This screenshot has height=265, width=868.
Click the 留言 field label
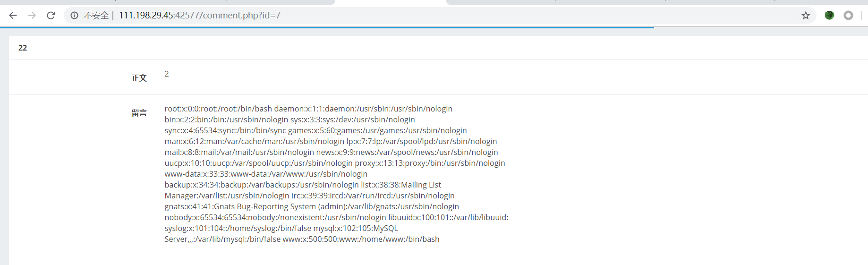pos(139,113)
